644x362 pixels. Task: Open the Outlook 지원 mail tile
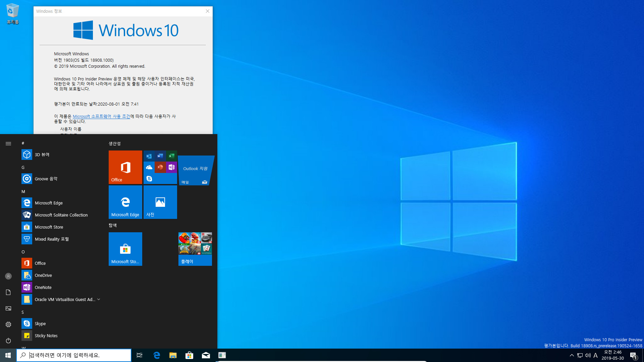pyautogui.click(x=195, y=170)
